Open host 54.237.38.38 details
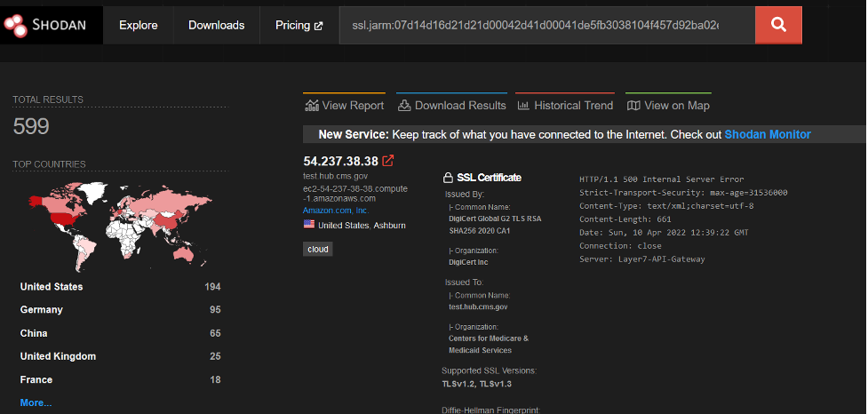 [340, 161]
